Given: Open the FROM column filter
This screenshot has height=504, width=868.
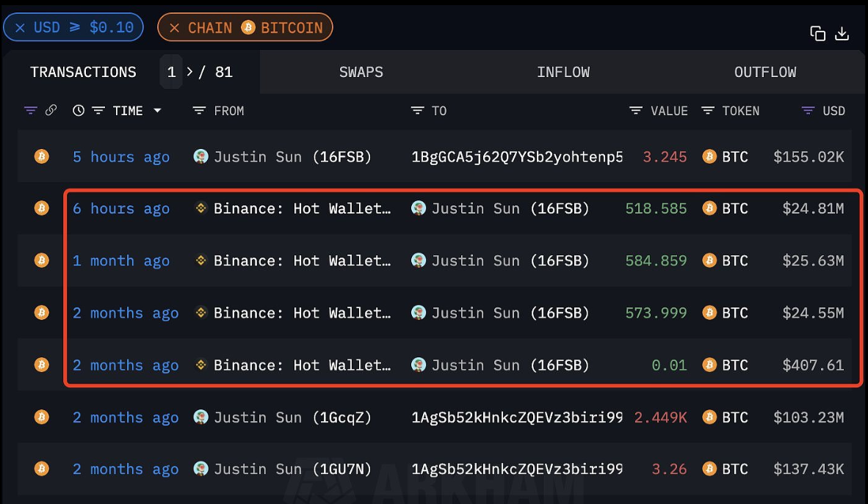Looking at the screenshot, I should pyautogui.click(x=199, y=111).
